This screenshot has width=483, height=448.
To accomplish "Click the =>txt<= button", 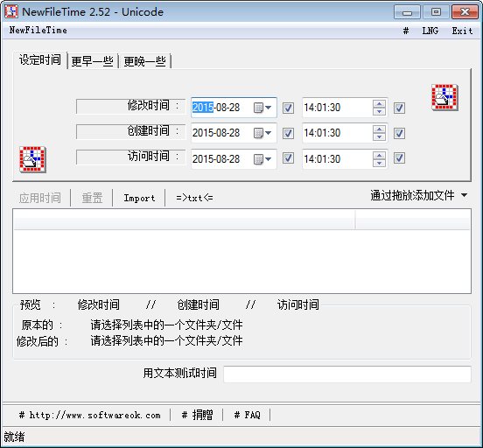I will pyautogui.click(x=194, y=198).
